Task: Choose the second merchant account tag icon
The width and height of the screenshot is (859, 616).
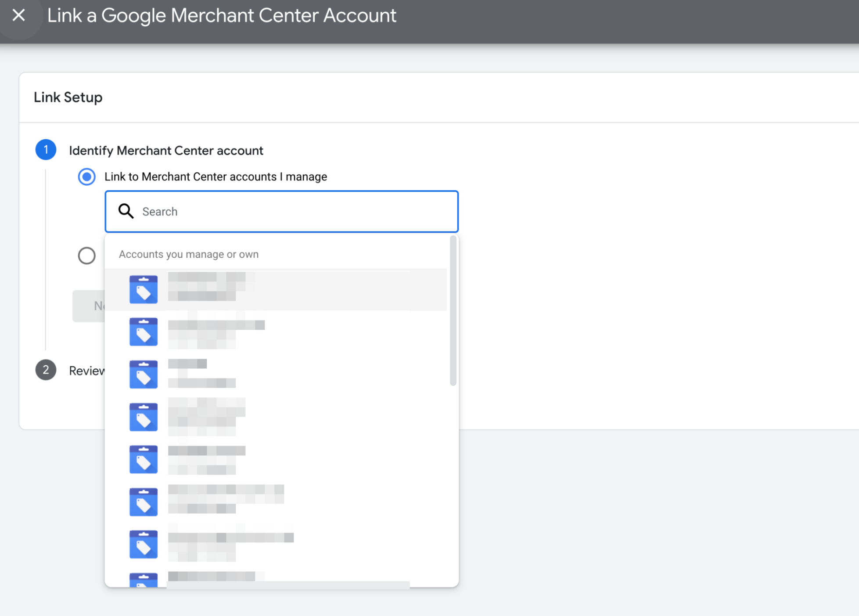Action: [144, 332]
